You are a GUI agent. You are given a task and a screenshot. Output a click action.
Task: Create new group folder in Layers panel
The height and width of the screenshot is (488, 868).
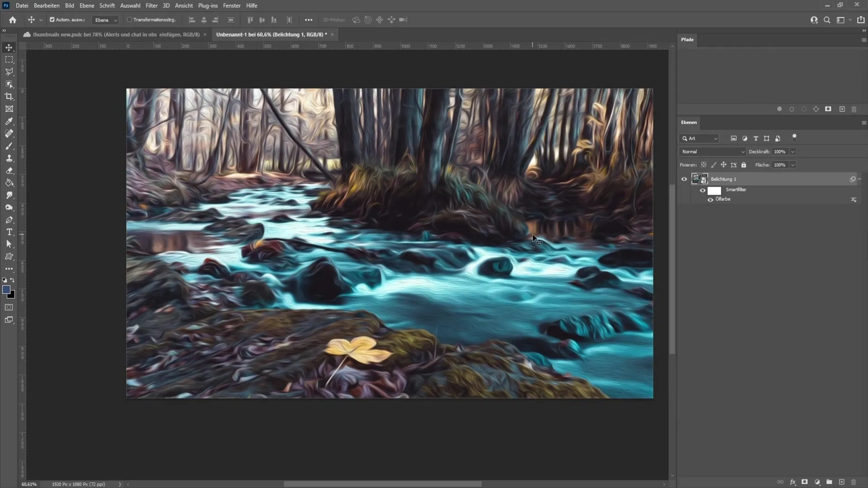pos(829,482)
